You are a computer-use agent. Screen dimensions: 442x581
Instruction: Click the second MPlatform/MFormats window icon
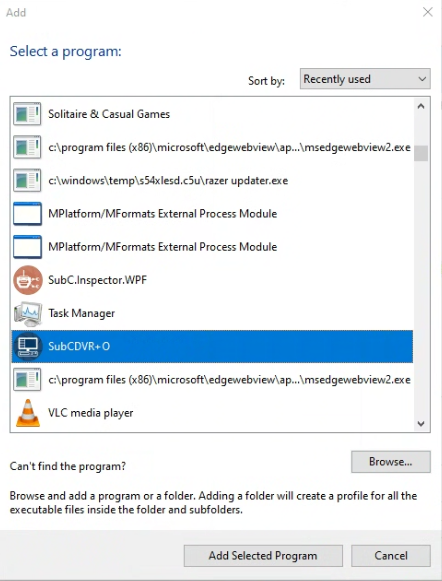[27, 247]
